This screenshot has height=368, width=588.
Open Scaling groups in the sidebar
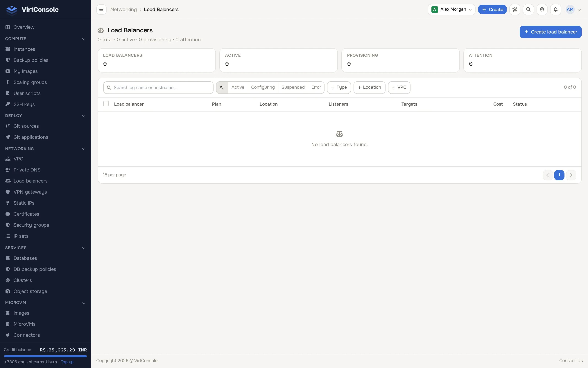pyautogui.click(x=45, y=82)
